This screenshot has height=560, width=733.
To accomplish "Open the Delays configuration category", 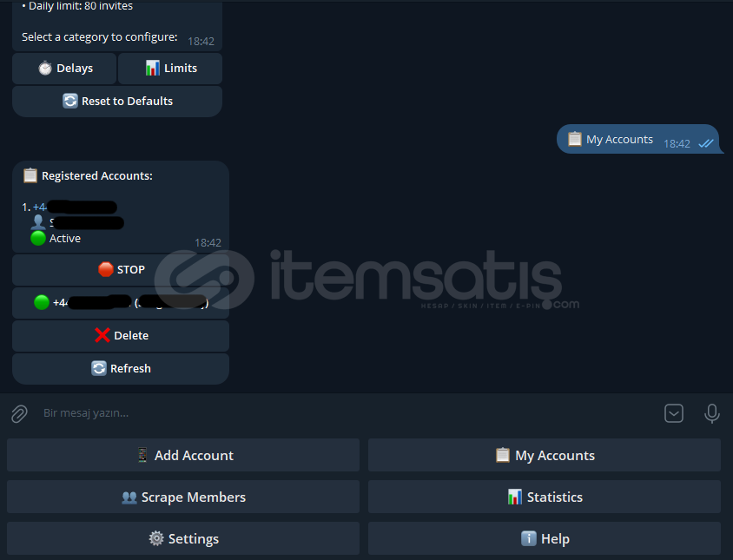I will (x=64, y=69).
